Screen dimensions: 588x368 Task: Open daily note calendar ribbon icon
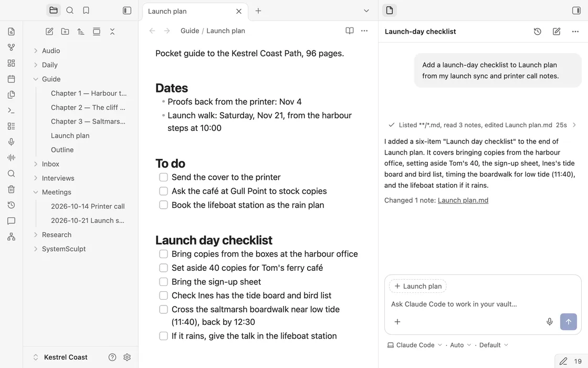click(x=11, y=79)
